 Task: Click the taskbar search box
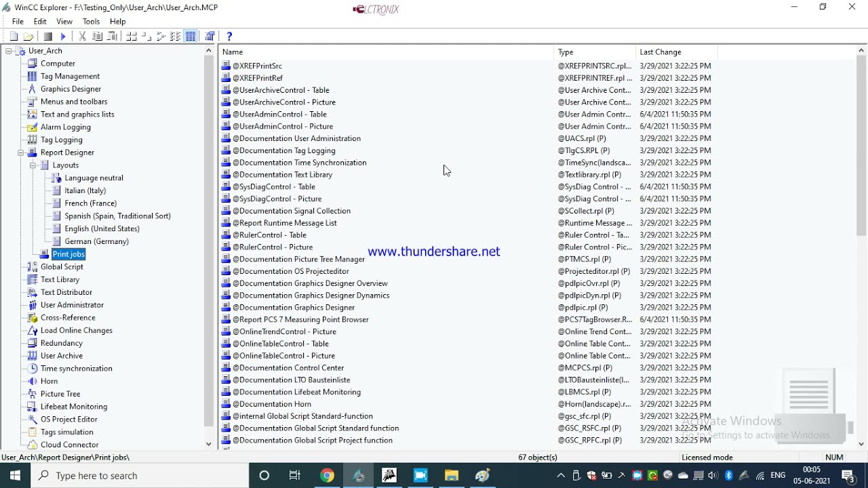(140, 475)
